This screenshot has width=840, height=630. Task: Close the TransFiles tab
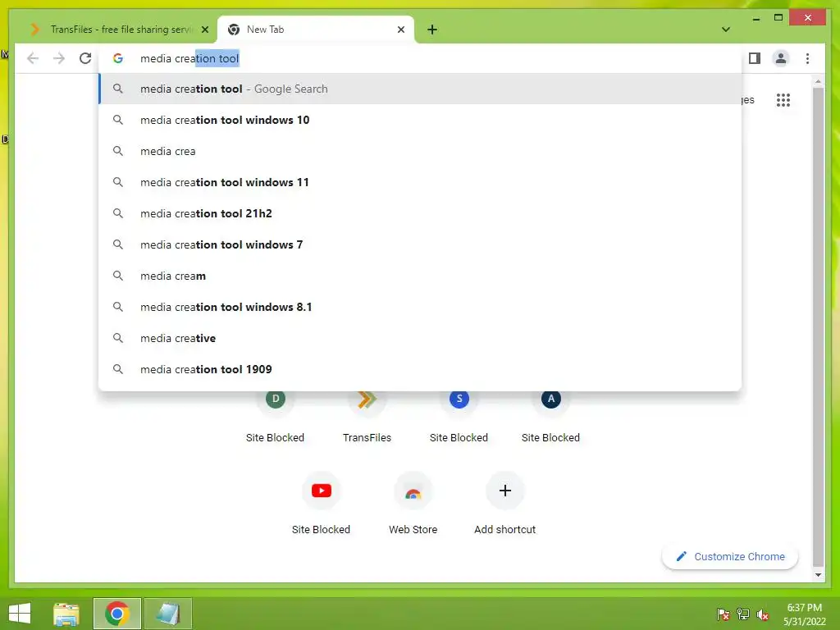click(x=204, y=30)
